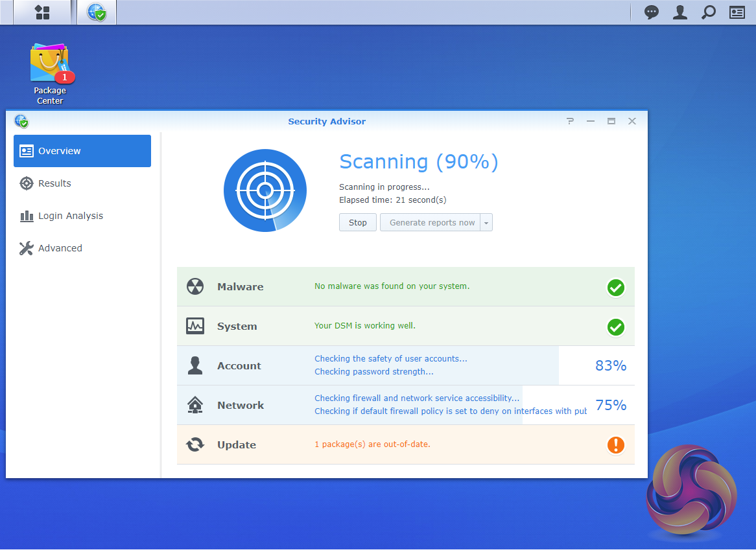Open the widgets panel icon

click(x=737, y=12)
